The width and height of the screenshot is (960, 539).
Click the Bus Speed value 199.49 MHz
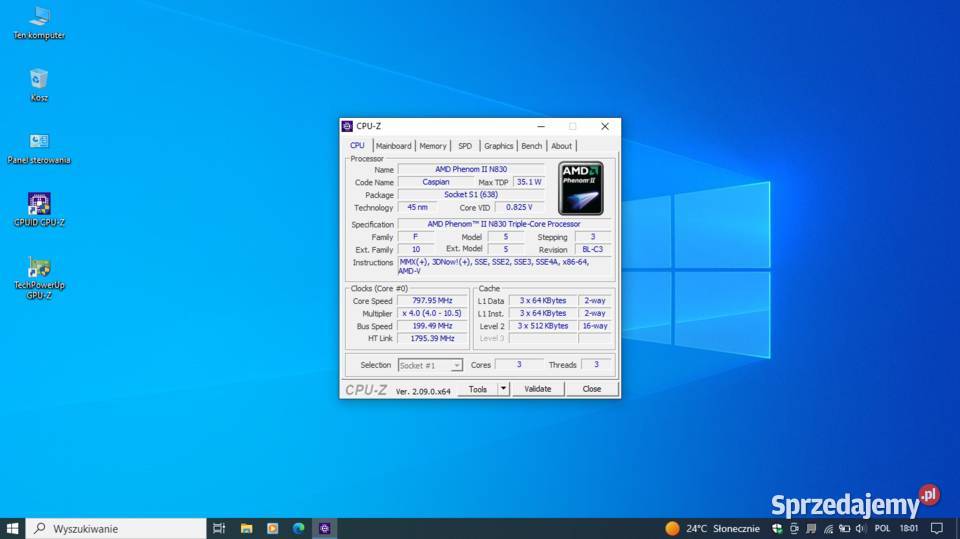tap(432, 326)
